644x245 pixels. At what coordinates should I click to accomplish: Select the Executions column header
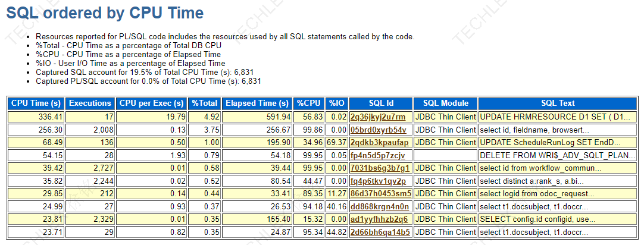click(x=90, y=103)
